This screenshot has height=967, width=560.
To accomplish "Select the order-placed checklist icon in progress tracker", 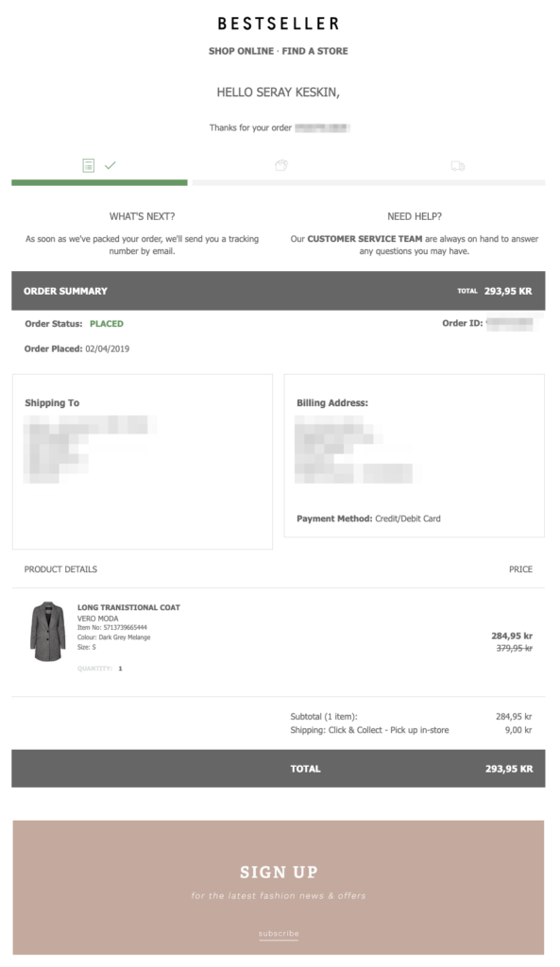I will pos(88,165).
